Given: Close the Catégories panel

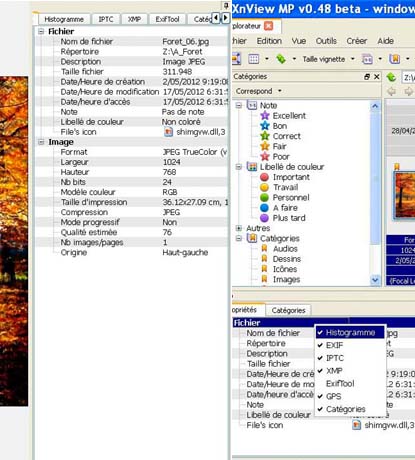Looking at the screenshot, I should (377, 77).
